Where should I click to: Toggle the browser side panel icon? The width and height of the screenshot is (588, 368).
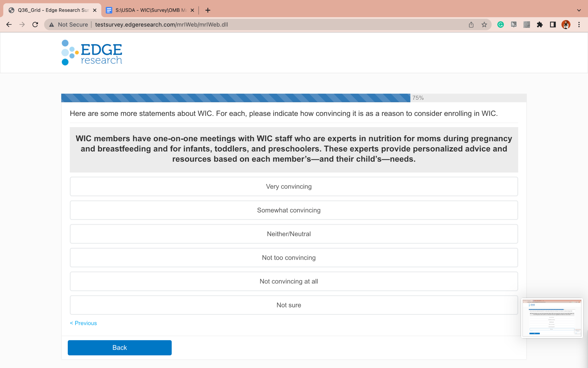[553, 25]
